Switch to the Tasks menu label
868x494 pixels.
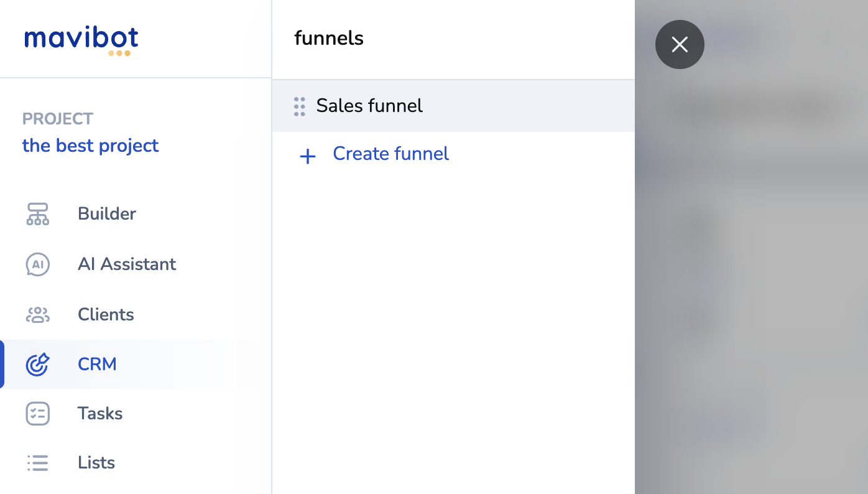click(x=100, y=414)
